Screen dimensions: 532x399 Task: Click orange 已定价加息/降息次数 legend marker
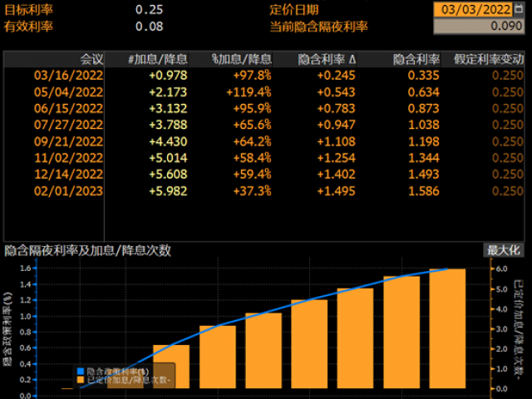(x=81, y=380)
